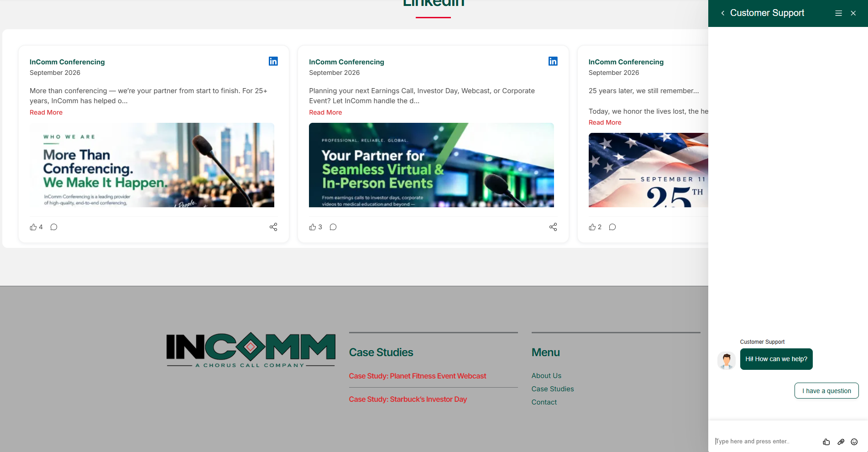The width and height of the screenshot is (868, 452).
Task: Click 'Hi! How can we help?' message
Action: tap(776, 359)
